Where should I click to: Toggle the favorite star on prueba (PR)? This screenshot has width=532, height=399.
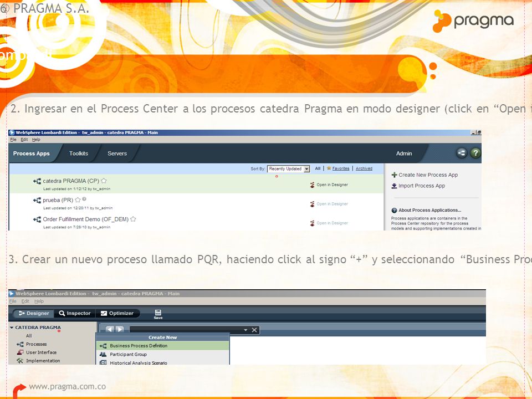(78, 200)
